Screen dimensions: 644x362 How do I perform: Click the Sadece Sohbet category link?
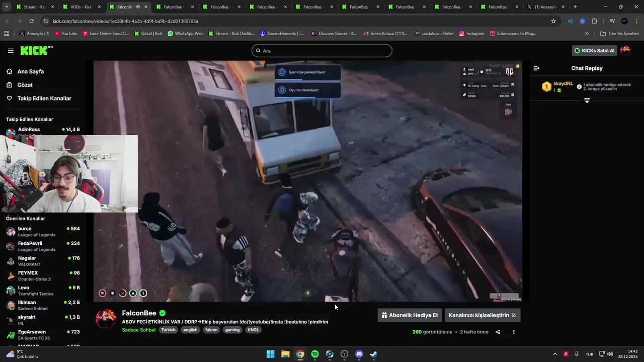[139, 330]
